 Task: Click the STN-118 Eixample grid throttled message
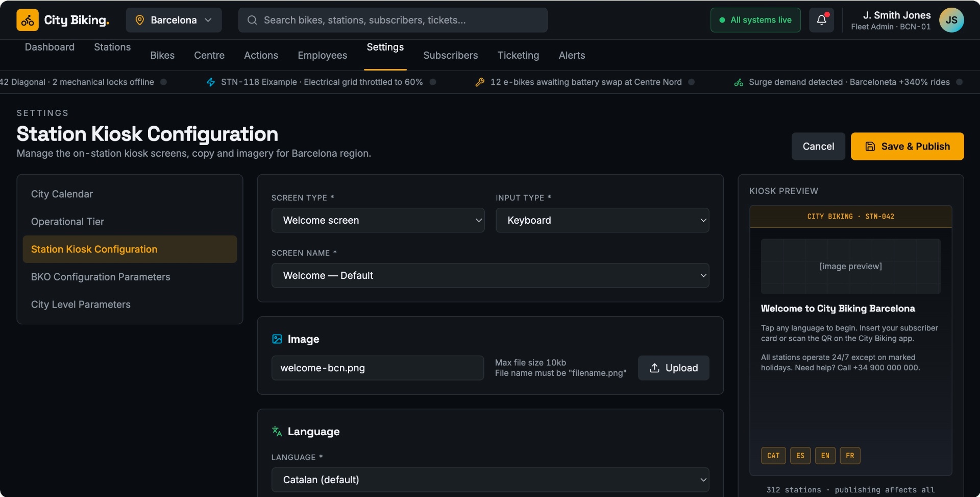tap(322, 82)
